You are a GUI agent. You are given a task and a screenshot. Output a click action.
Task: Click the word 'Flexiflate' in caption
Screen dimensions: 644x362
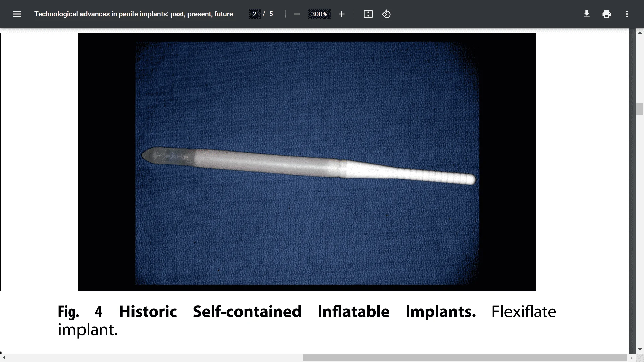click(x=524, y=312)
